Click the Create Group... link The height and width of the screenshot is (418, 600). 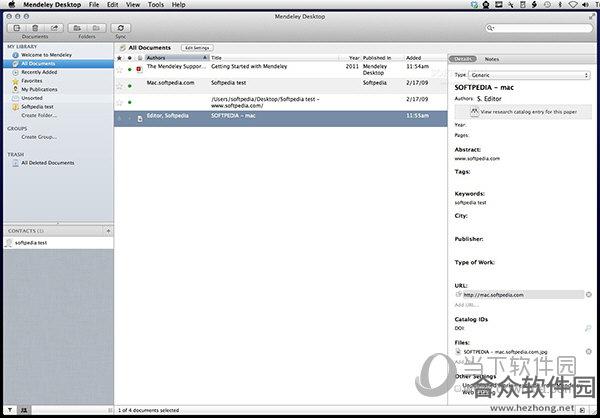click(39, 137)
